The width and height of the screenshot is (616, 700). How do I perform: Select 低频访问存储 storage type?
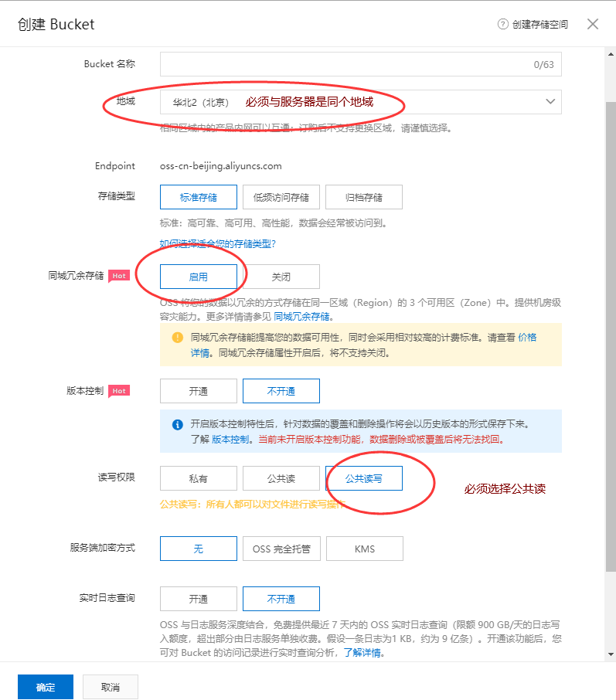(281, 197)
